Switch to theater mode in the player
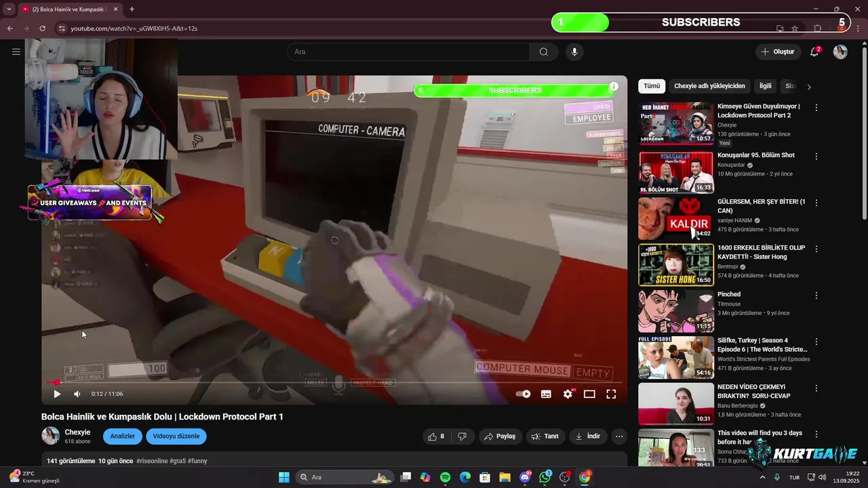This screenshot has height=488, width=868. point(589,394)
